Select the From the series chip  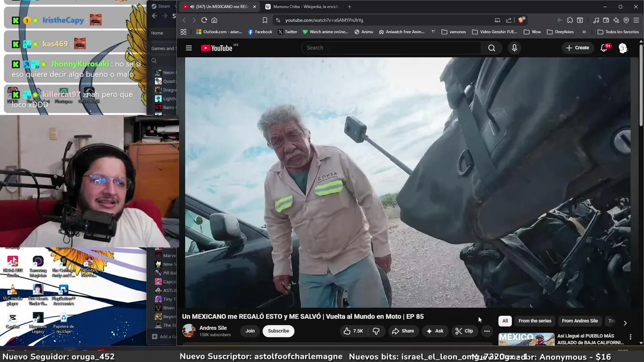535,321
